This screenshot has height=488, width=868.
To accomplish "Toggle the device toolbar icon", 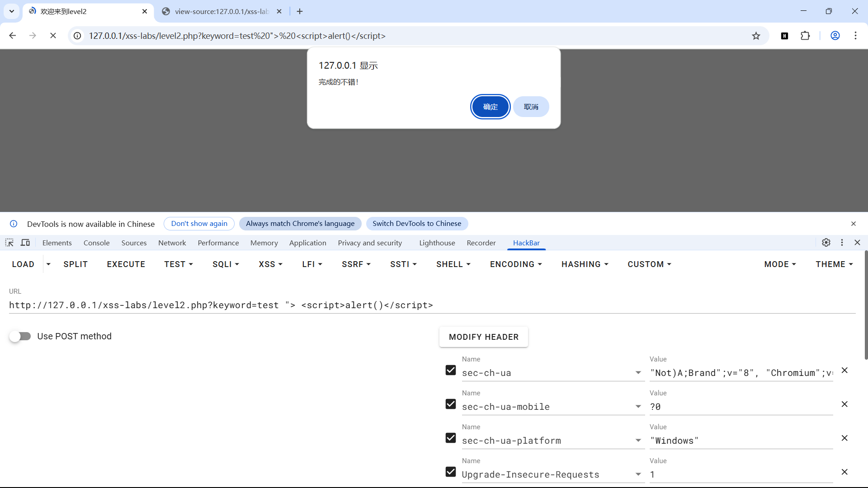I will (x=25, y=243).
